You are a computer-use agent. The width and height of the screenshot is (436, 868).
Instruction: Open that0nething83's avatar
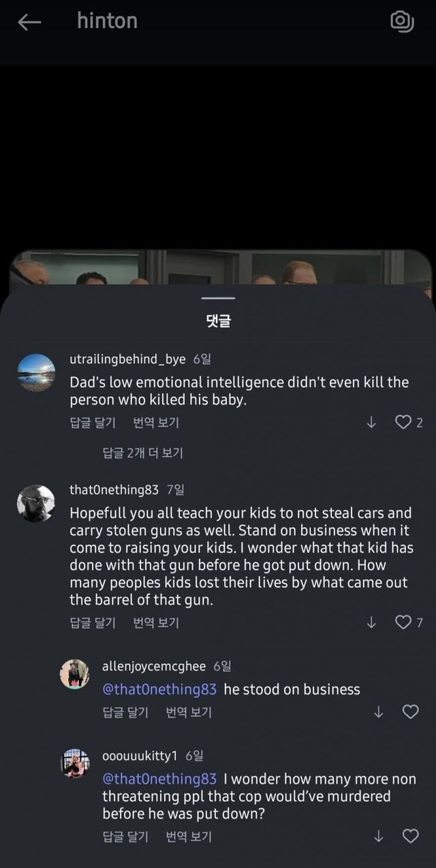coord(36,504)
